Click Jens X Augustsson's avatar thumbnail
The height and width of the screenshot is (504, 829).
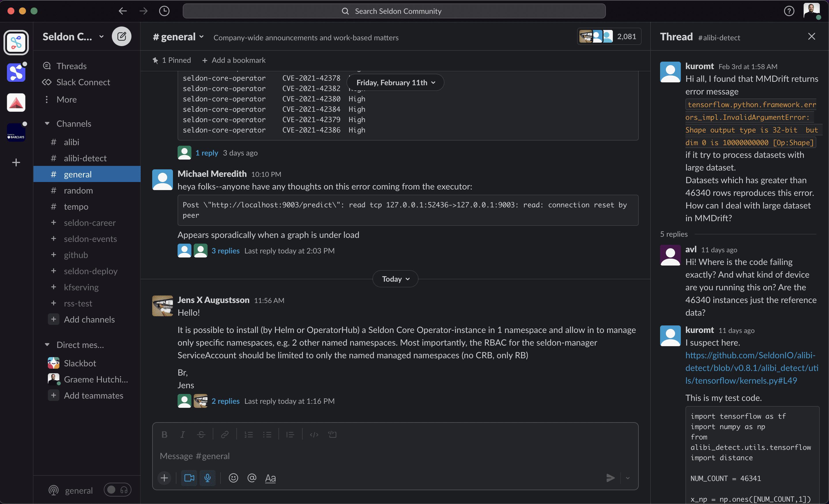pyautogui.click(x=163, y=306)
